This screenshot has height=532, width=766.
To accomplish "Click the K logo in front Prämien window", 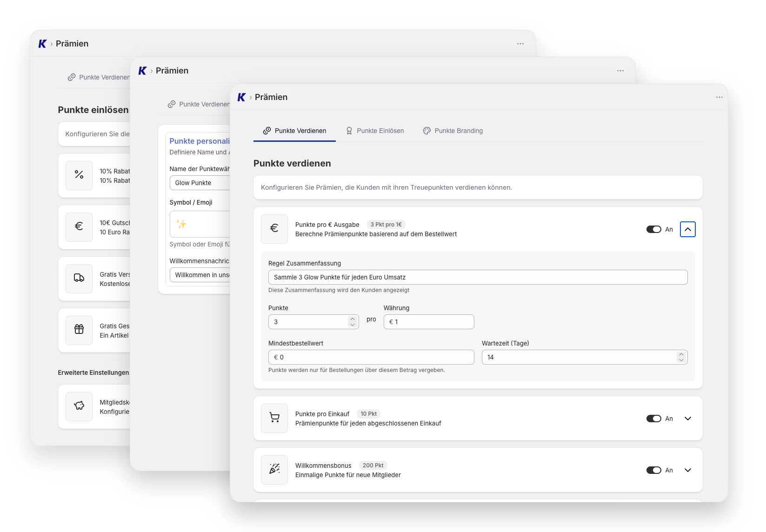I will point(241,97).
